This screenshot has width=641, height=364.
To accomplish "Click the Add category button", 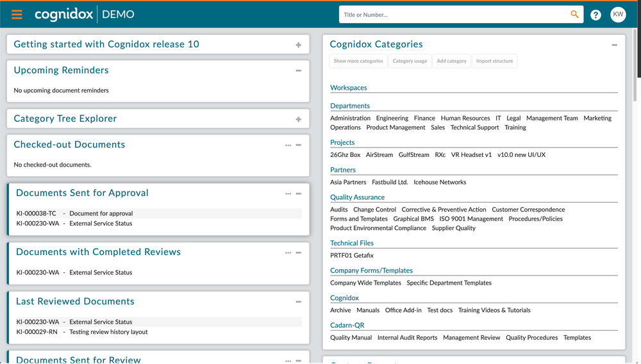I will tap(451, 61).
